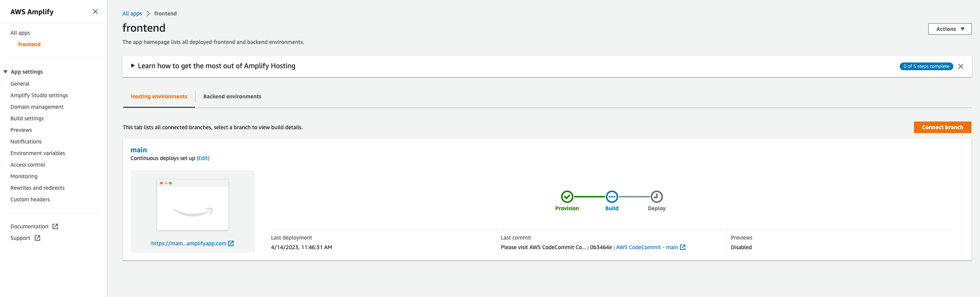Open Support link
Screen dimensions: 980x297
tap(20, 238)
